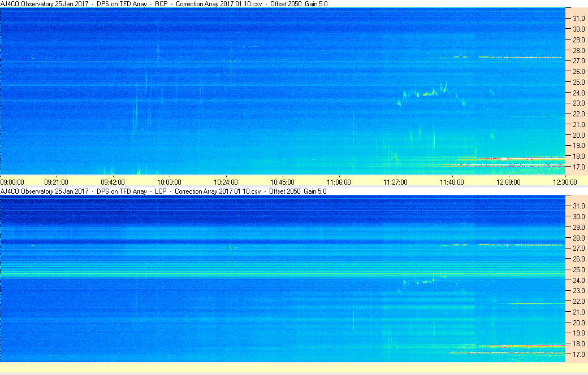Click the 12:09:00 time axis label
Image resolution: width=588 pixels, height=375 pixels.
[x=508, y=182]
